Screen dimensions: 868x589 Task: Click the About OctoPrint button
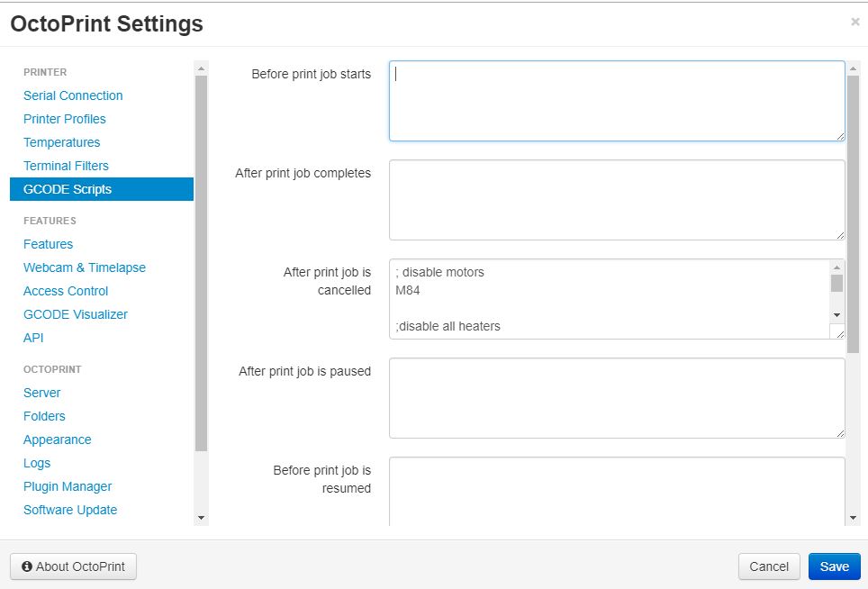coord(74,566)
